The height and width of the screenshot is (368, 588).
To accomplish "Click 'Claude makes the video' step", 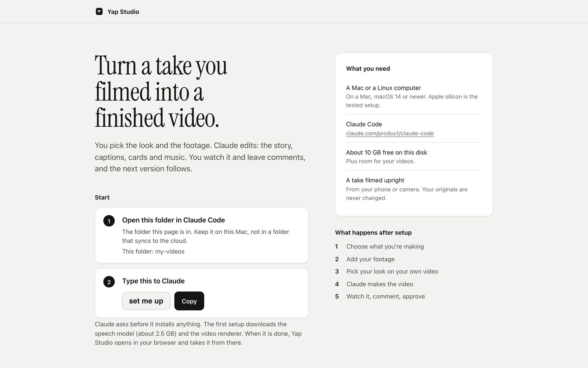I will pyautogui.click(x=380, y=284).
